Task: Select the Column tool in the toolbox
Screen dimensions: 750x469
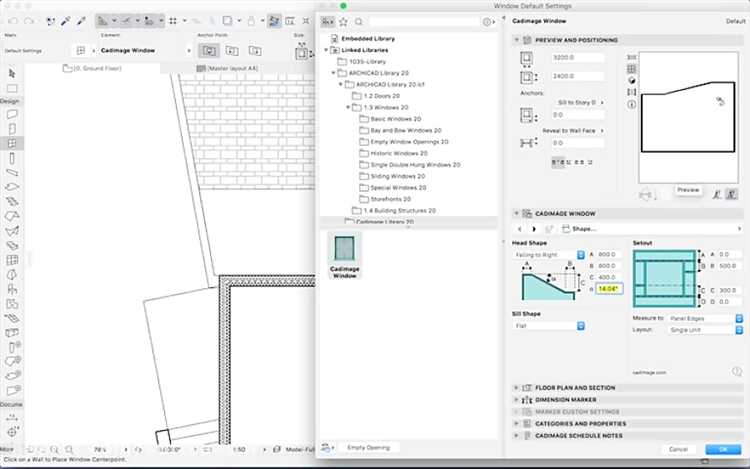Action: point(12,158)
